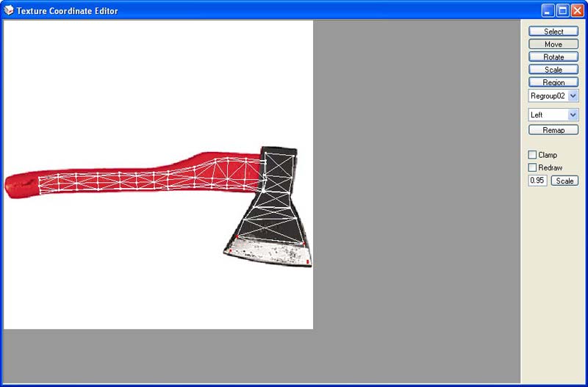Click the Region button
588x387 pixels.
click(x=553, y=82)
